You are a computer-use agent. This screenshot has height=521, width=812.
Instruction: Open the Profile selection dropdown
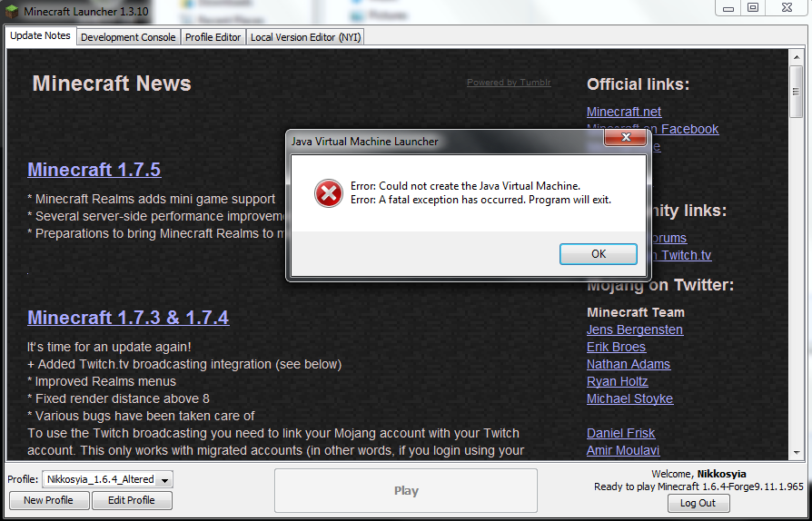coord(163,479)
